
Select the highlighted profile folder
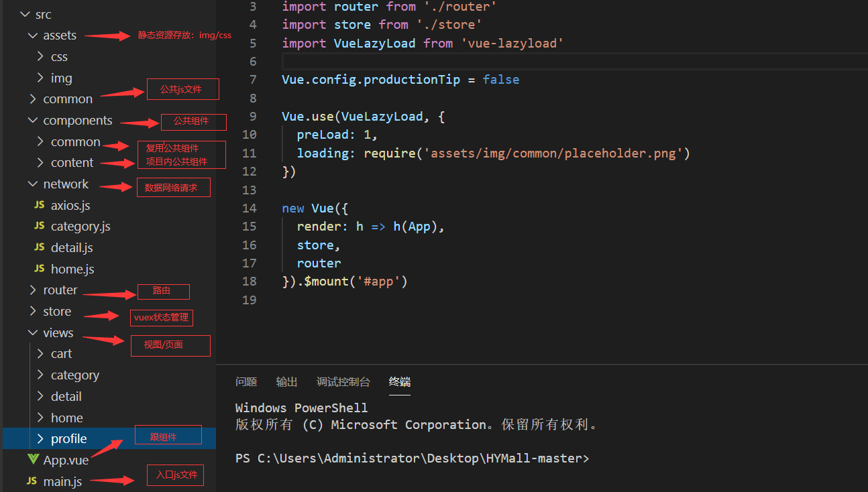pos(69,439)
